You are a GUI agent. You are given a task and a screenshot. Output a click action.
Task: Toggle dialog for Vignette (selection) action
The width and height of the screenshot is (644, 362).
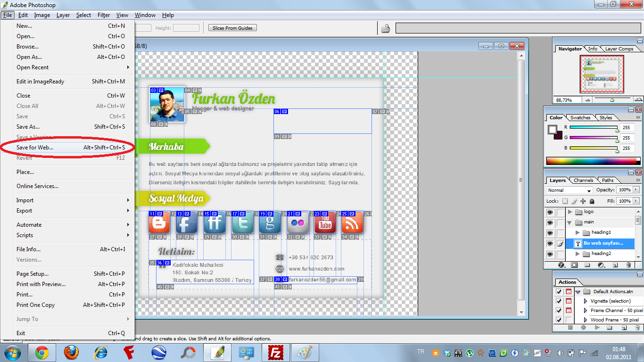569,301
